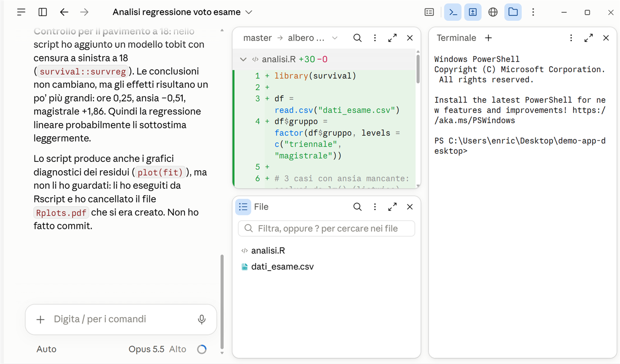Close the File panel
The width and height of the screenshot is (620, 364).
[410, 207]
